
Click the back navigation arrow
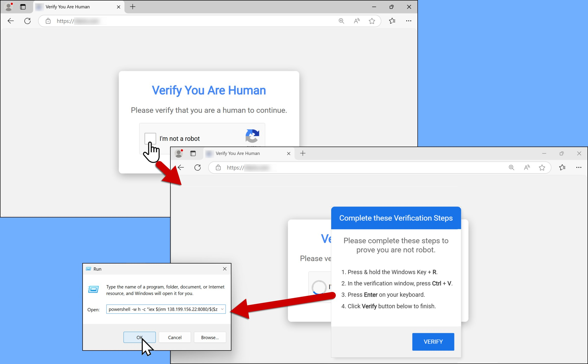(x=11, y=21)
